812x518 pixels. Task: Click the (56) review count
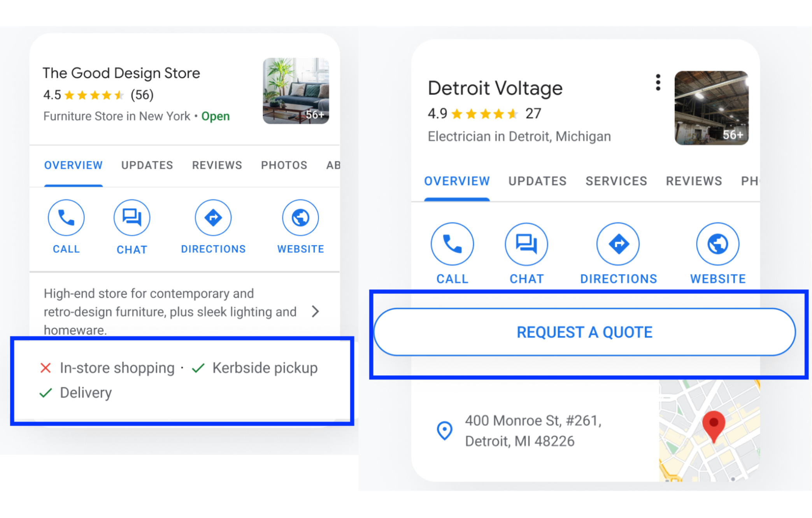(x=142, y=95)
